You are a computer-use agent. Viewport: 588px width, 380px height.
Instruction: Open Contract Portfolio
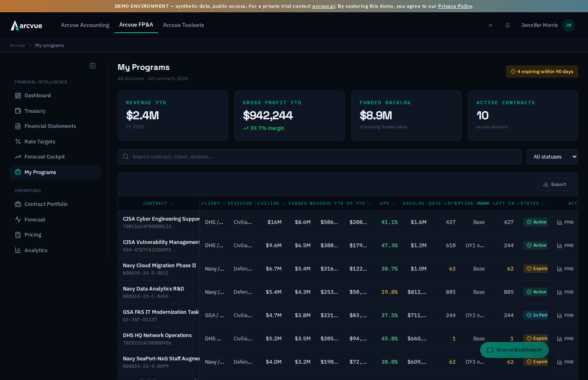coord(55,204)
